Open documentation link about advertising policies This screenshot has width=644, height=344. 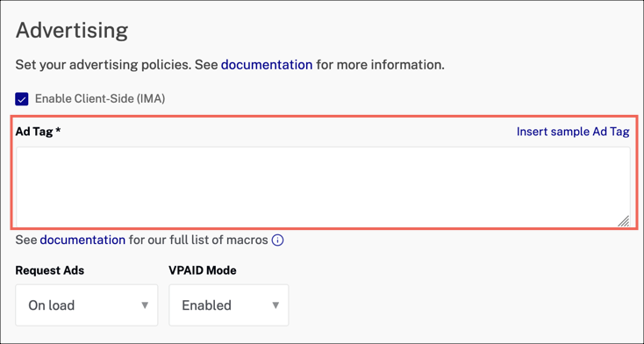(x=267, y=65)
